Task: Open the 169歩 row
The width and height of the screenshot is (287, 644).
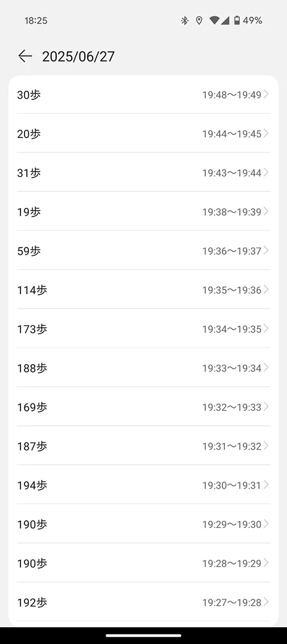Action: (x=143, y=407)
